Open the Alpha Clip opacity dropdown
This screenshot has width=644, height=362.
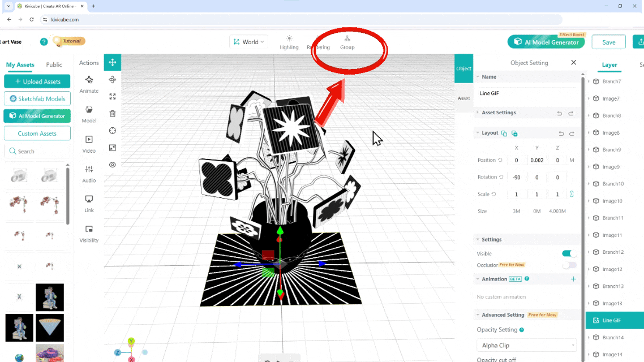click(526, 345)
